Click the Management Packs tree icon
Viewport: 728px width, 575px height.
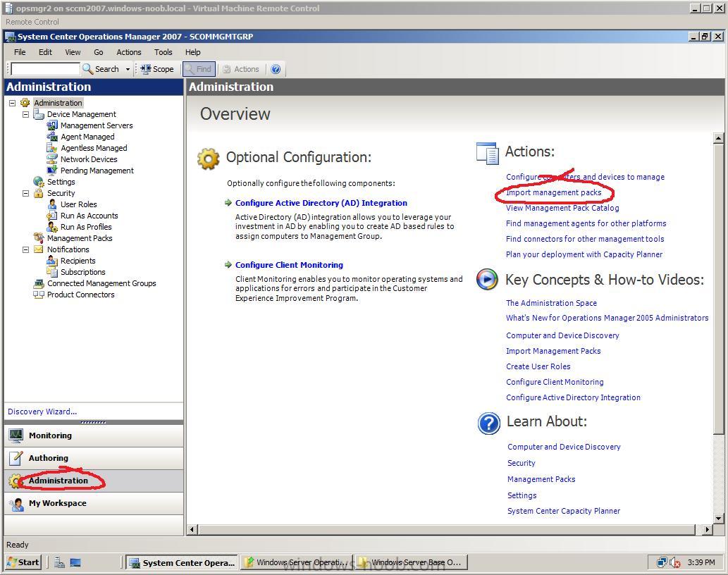(39, 238)
